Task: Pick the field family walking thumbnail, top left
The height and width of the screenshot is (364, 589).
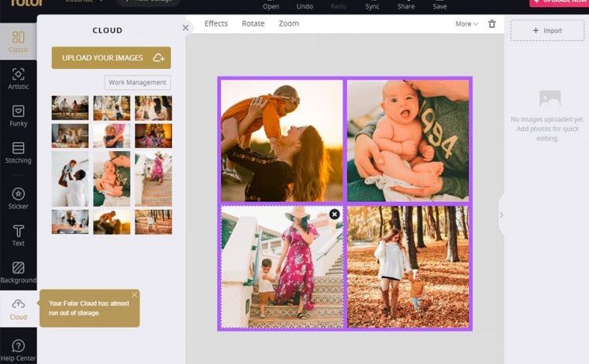Action: 71,108
